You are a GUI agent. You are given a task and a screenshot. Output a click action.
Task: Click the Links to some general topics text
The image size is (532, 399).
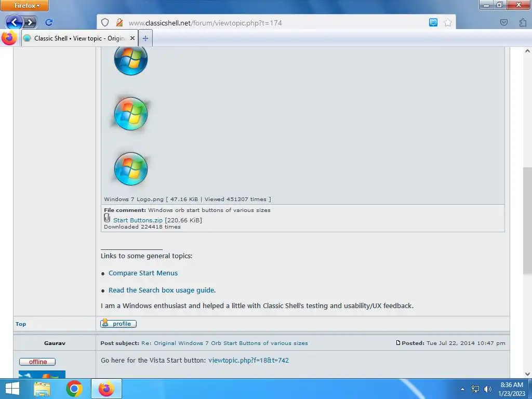click(x=147, y=256)
